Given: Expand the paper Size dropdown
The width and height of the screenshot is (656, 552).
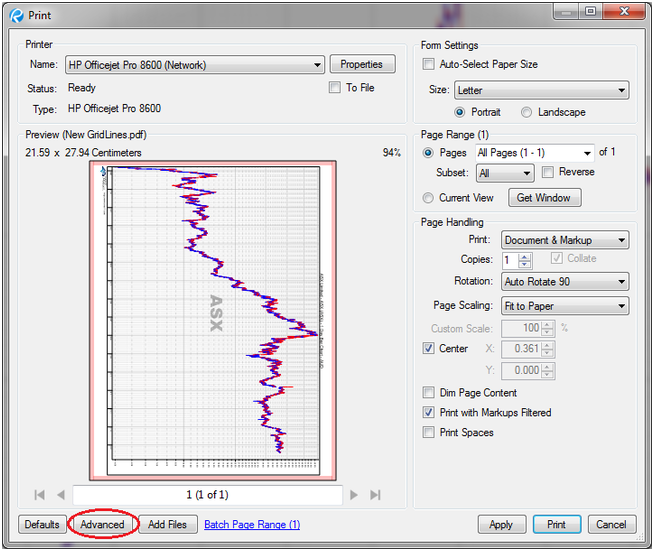Looking at the screenshot, I should pyautogui.click(x=621, y=91).
